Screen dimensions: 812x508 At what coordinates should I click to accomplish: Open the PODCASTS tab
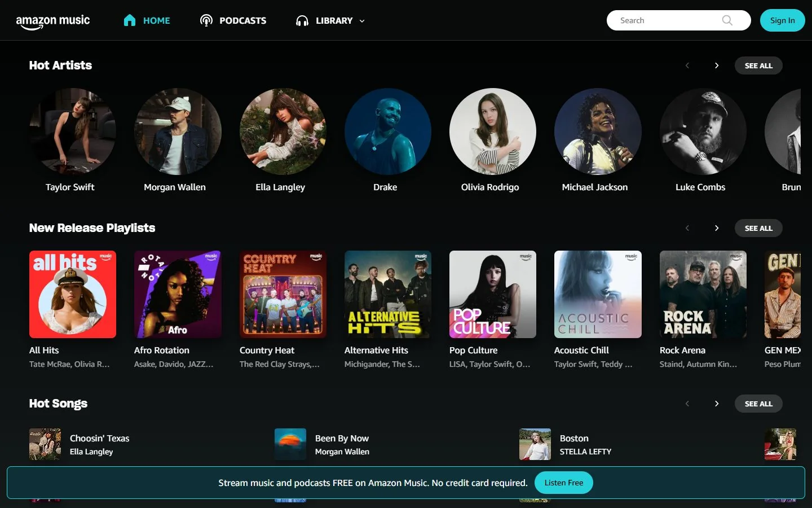click(242, 20)
